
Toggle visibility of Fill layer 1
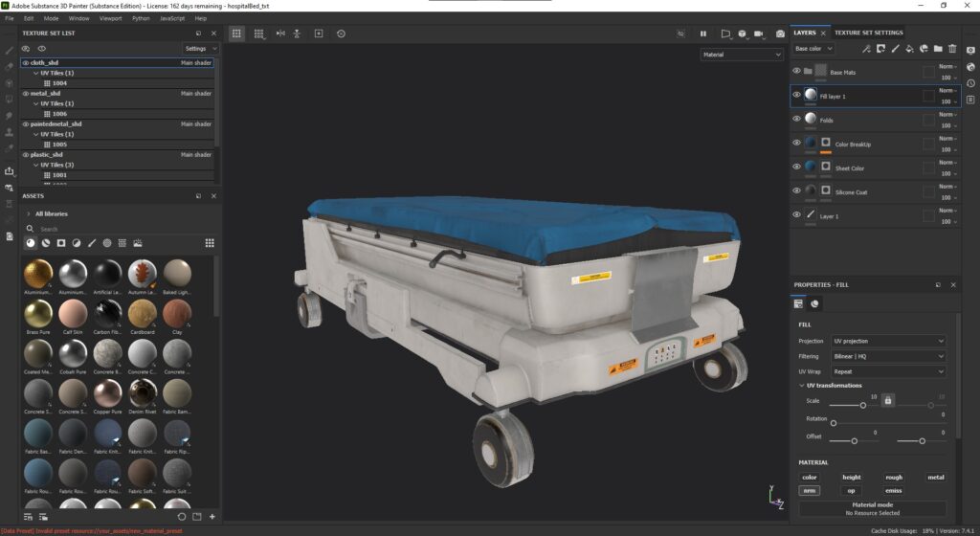click(796, 95)
